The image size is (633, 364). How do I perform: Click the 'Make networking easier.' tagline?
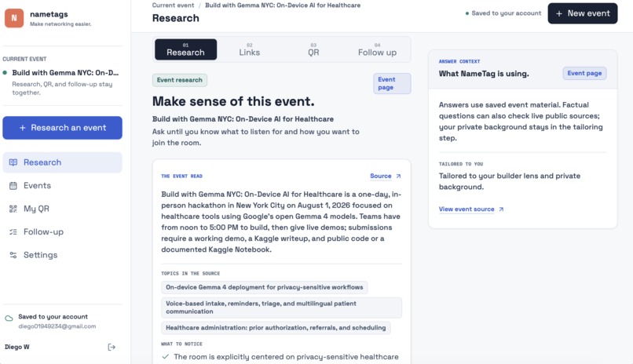tap(60, 24)
